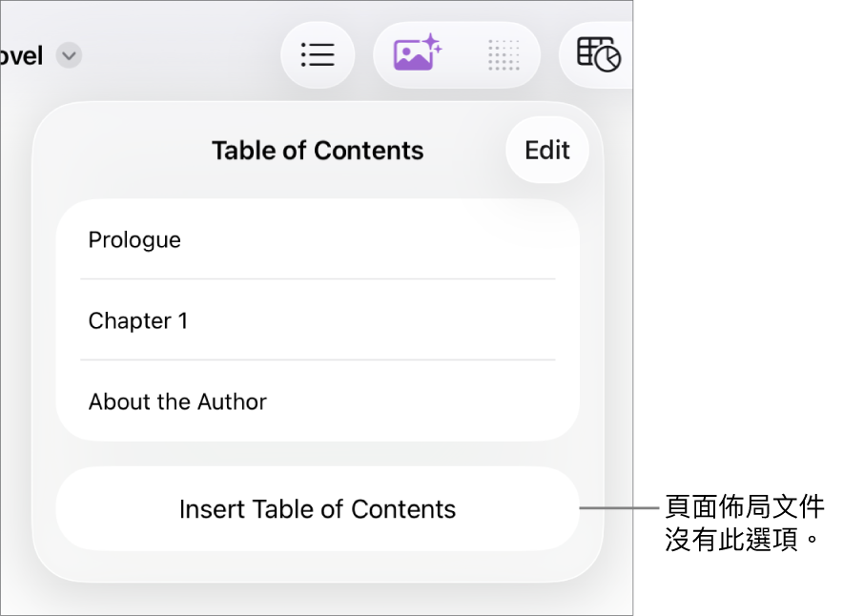
Task: Jump to Prologue entry
Action: tap(134, 240)
